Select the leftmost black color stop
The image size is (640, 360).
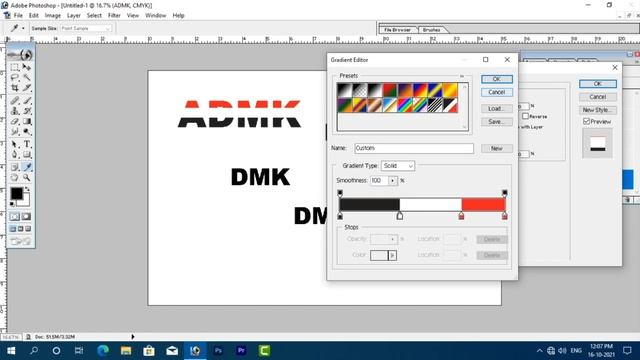click(340, 216)
